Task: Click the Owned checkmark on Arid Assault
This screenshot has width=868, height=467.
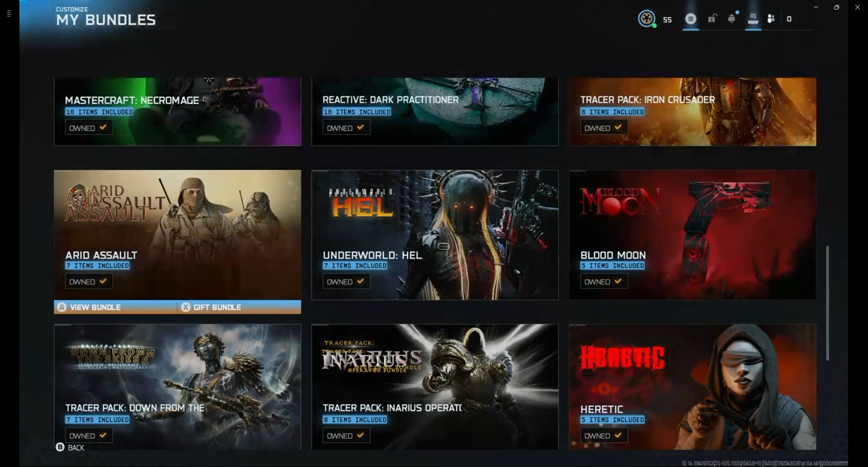Action: (103, 281)
